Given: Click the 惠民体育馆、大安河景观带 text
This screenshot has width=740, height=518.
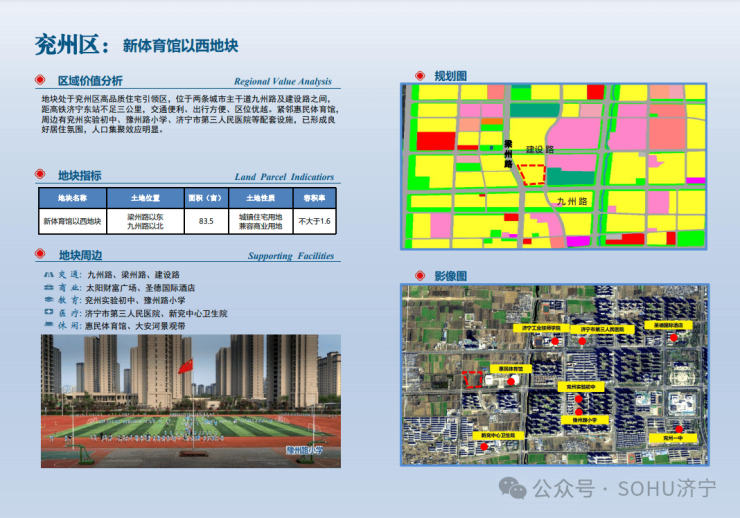Looking at the screenshot, I should click(x=135, y=326).
